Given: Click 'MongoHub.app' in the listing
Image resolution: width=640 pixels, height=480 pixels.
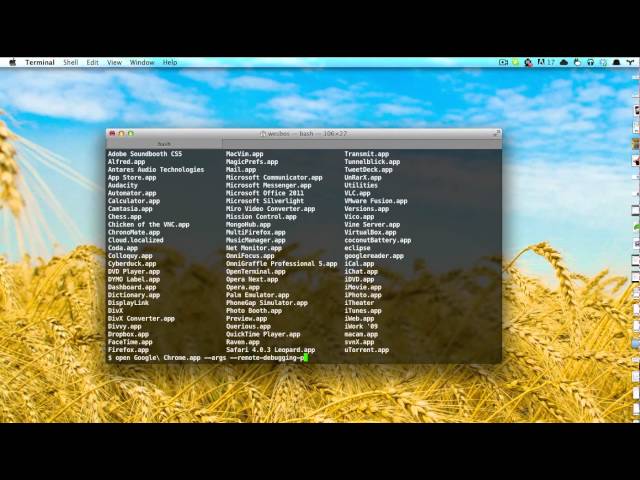Looking at the screenshot, I should click(x=248, y=224).
